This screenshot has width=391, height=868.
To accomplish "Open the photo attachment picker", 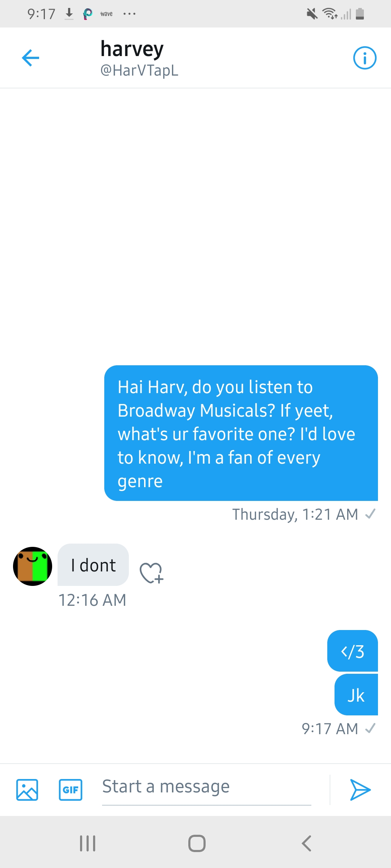I will coord(27,790).
